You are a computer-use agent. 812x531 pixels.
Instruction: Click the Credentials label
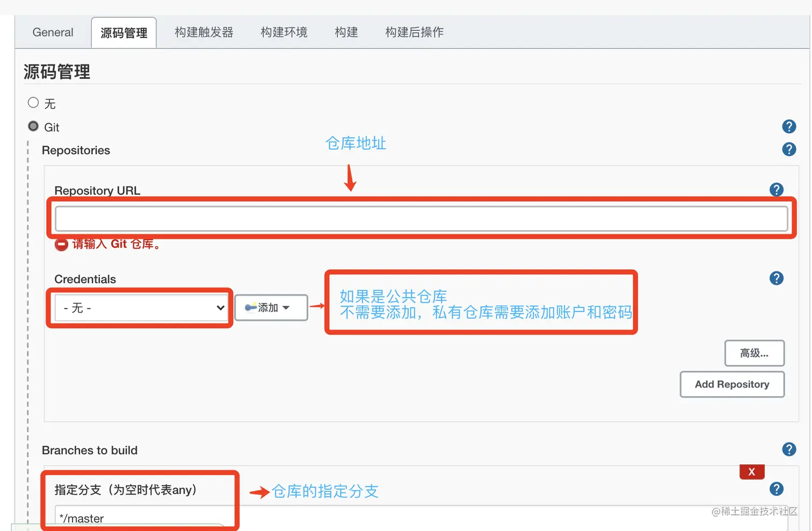pyautogui.click(x=85, y=279)
